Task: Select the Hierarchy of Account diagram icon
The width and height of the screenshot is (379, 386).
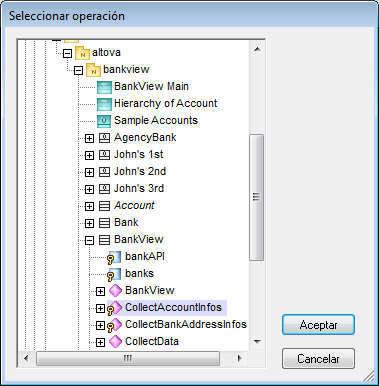Action: click(104, 104)
